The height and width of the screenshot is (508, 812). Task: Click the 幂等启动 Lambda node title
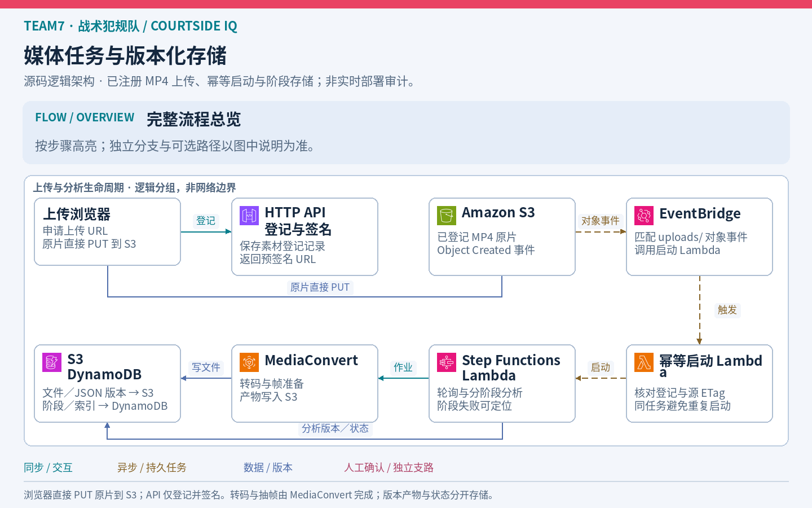tap(710, 365)
